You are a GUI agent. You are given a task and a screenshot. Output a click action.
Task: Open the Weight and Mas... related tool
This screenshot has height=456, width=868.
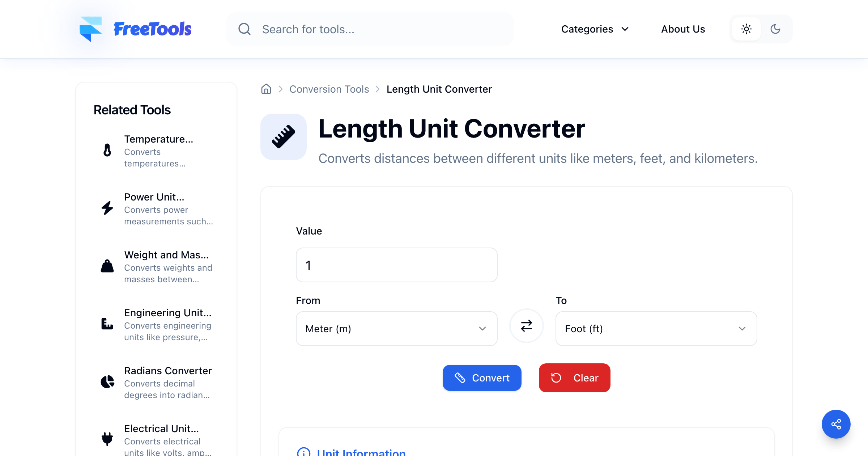point(157,266)
